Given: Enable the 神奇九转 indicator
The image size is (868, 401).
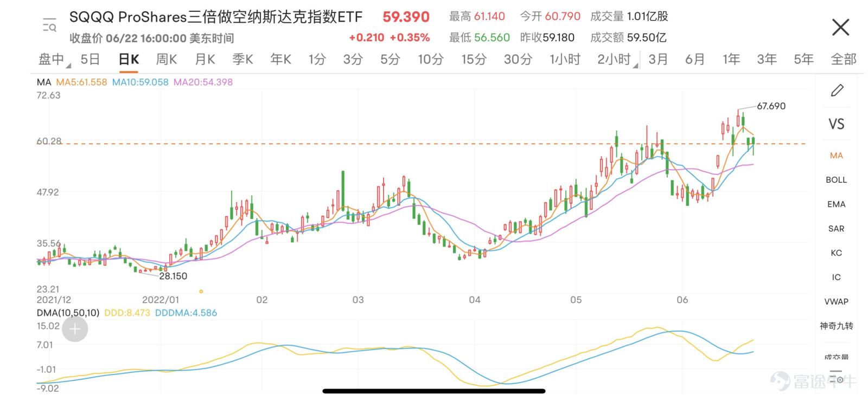Looking at the screenshot, I should pos(837,326).
